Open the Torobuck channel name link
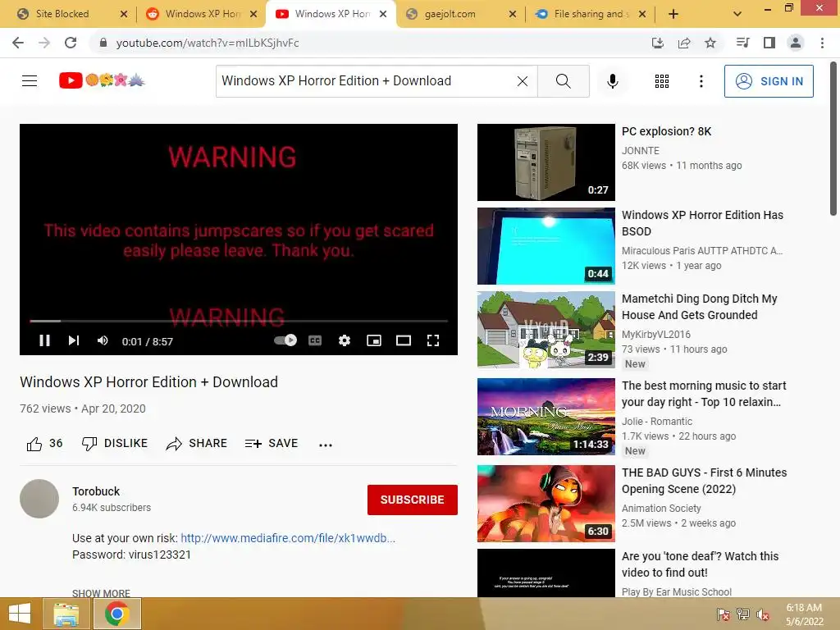Image resolution: width=840 pixels, height=630 pixels. (x=96, y=491)
